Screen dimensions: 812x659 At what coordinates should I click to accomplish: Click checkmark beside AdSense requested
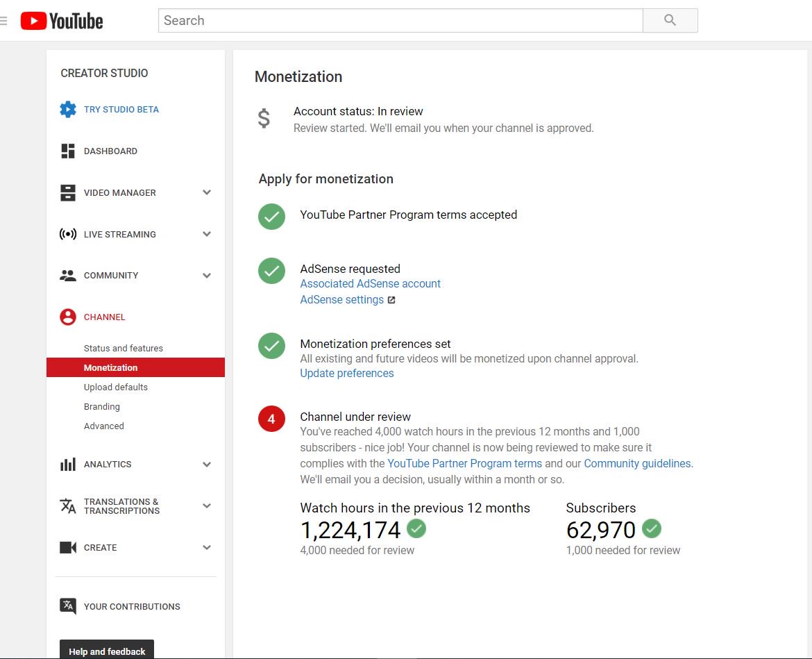pyautogui.click(x=272, y=270)
